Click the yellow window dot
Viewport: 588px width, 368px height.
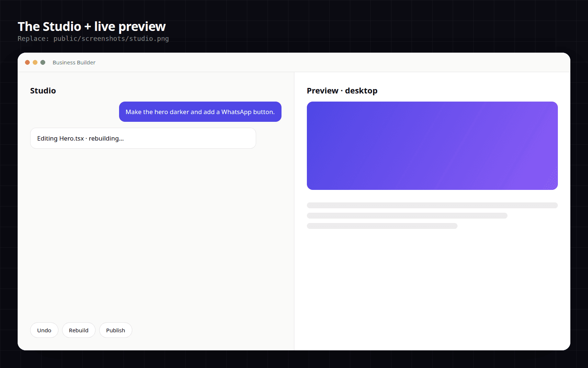tap(35, 63)
